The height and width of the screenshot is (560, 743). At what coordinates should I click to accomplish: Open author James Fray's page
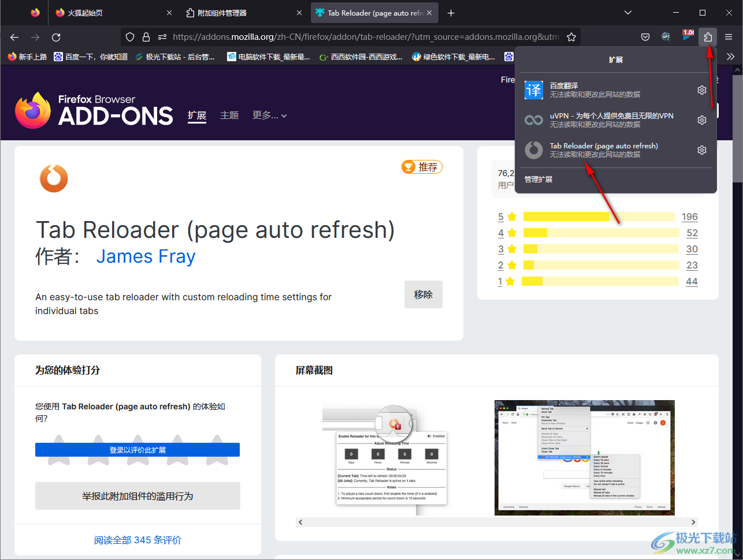tap(146, 256)
